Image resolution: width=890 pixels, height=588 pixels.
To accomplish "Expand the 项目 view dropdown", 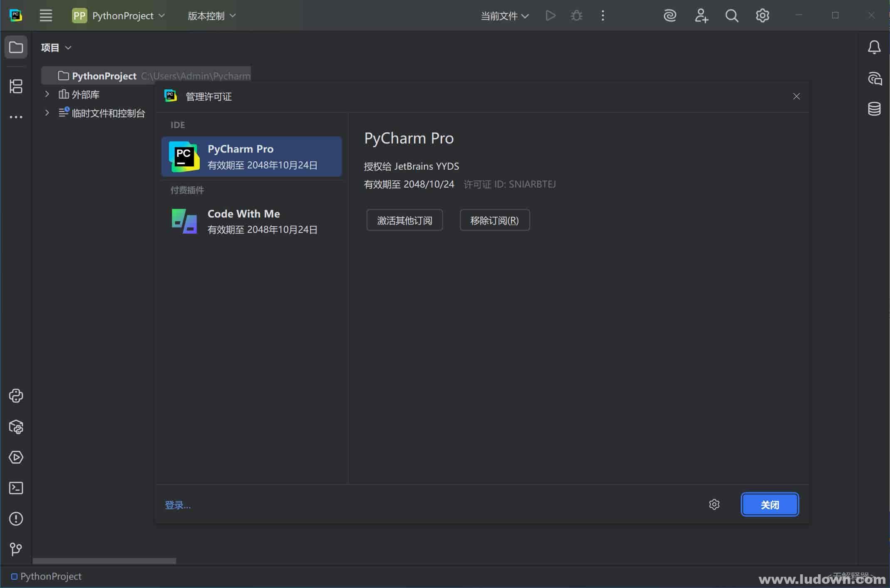I will 56,47.
